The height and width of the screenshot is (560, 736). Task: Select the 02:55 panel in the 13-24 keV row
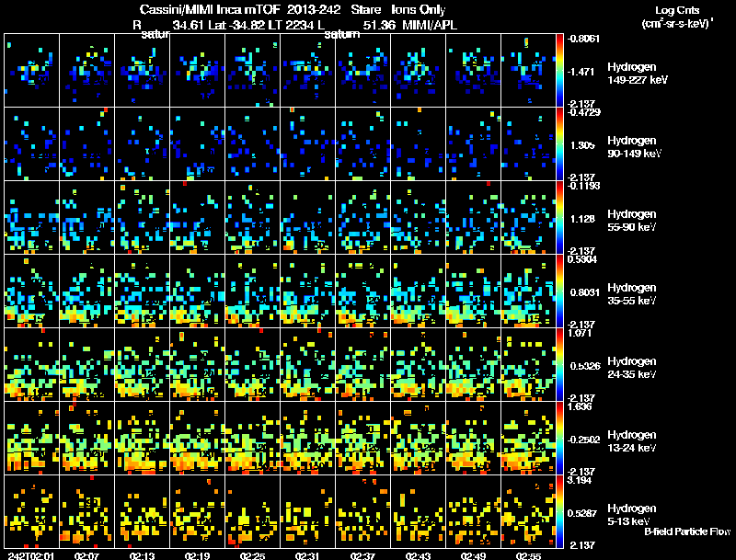pos(528,438)
